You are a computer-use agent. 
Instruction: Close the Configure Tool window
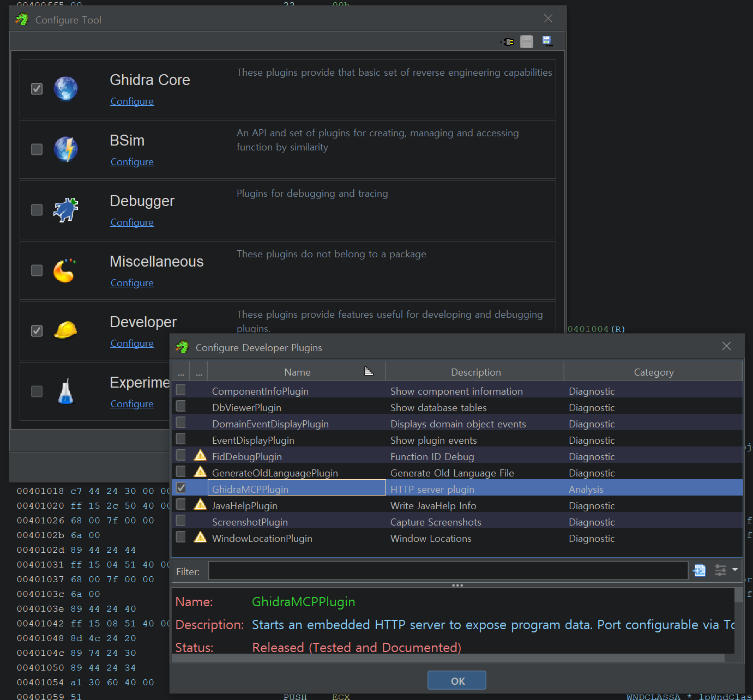coord(548,19)
